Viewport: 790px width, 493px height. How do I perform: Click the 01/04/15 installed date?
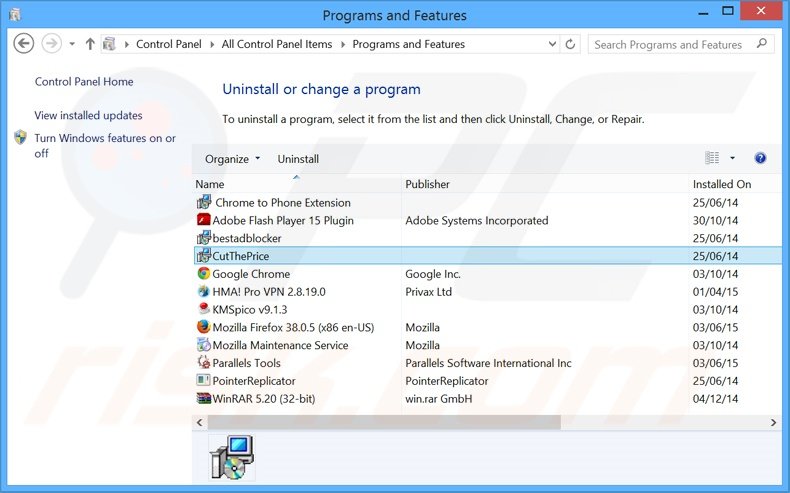715,292
